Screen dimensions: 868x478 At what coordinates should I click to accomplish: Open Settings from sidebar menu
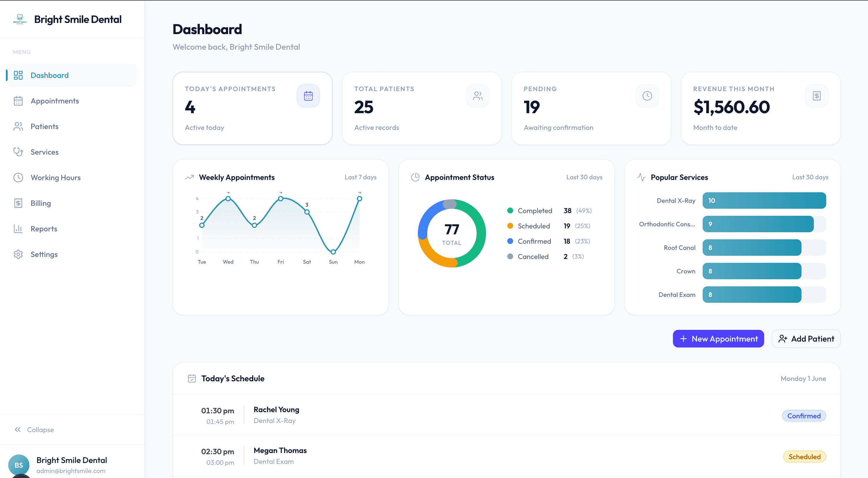point(71,254)
